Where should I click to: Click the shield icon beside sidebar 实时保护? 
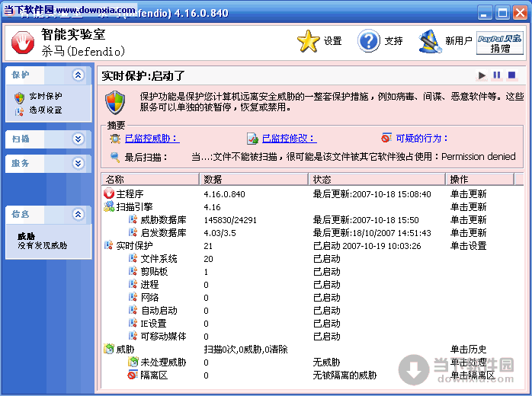[19, 97]
